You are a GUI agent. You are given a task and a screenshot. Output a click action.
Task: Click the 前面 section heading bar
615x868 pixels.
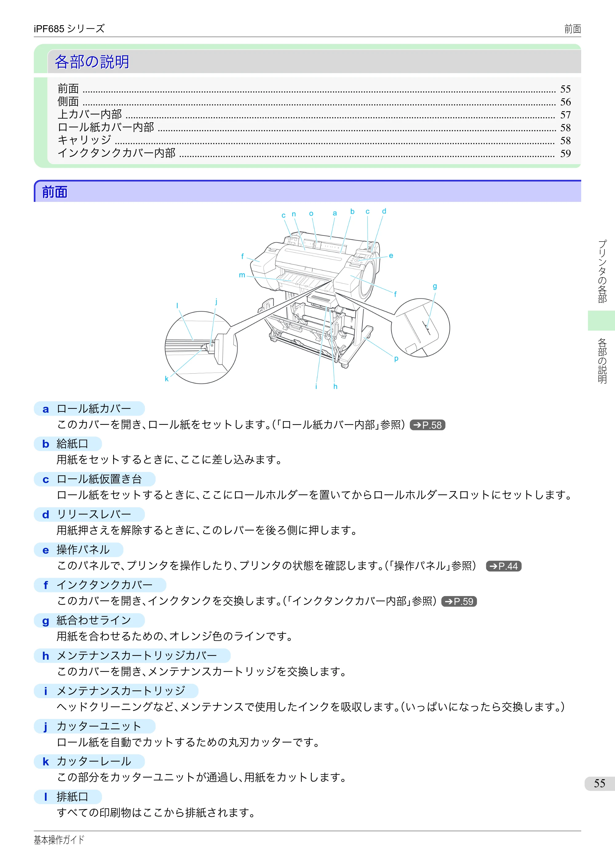(307, 191)
